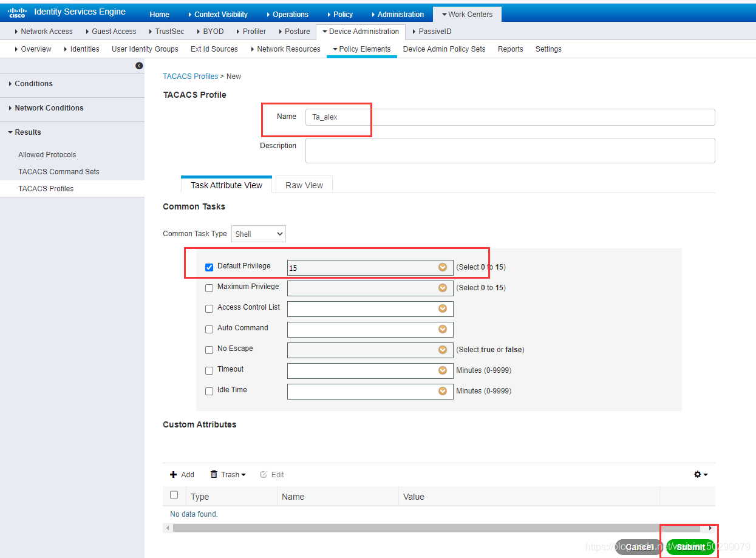Open the Administration menu
Viewport: 756px width, 558px height.
(399, 14)
